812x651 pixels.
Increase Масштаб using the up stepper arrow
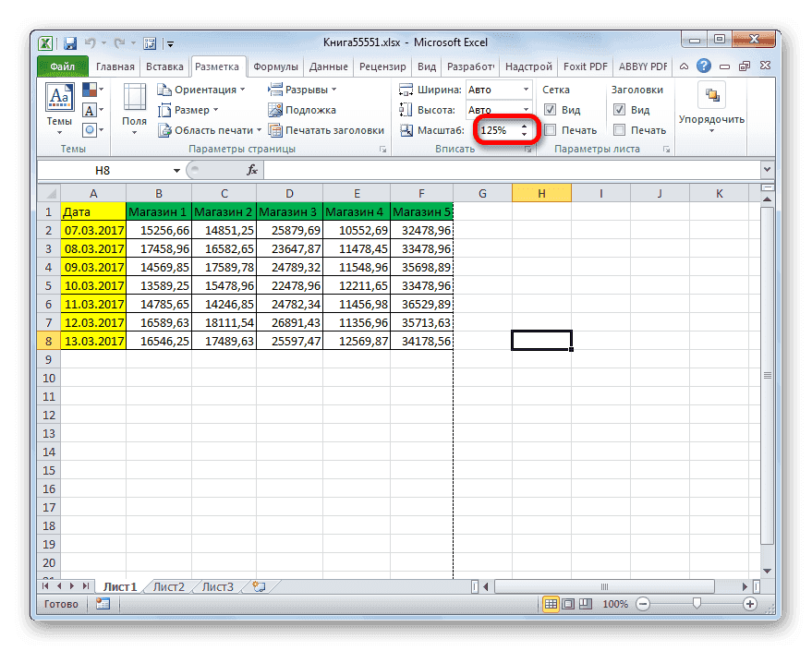(525, 126)
